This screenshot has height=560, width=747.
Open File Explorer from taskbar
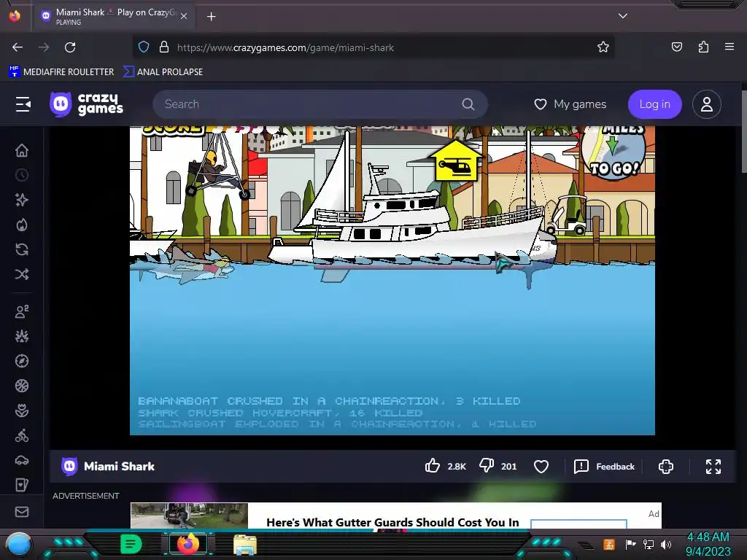point(245,544)
